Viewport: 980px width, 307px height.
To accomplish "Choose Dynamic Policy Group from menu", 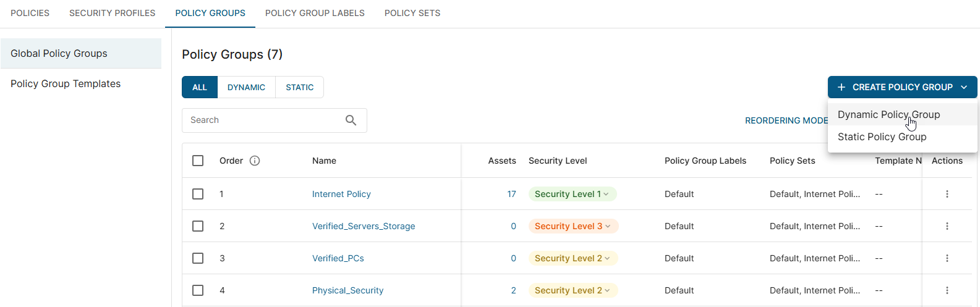I will point(888,115).
